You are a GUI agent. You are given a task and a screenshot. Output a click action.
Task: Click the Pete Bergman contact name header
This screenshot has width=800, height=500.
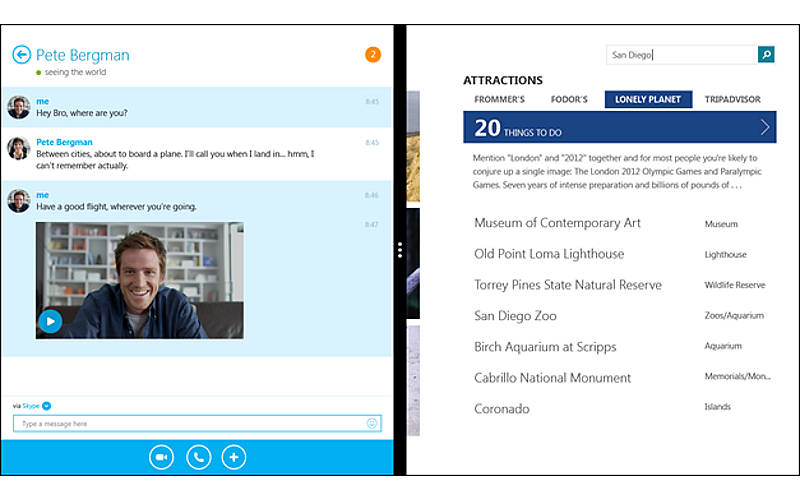coord(83,55)
